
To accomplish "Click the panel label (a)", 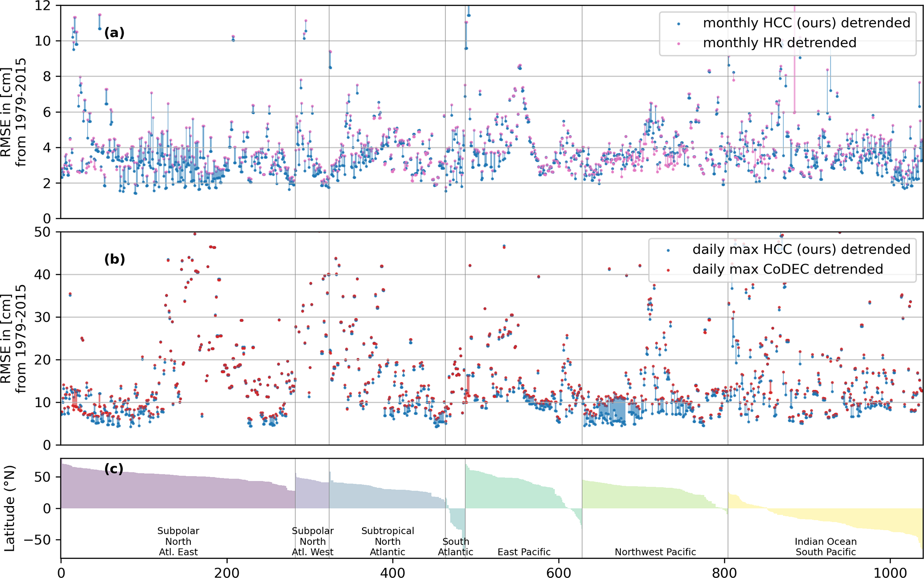I will pos(114,33).
